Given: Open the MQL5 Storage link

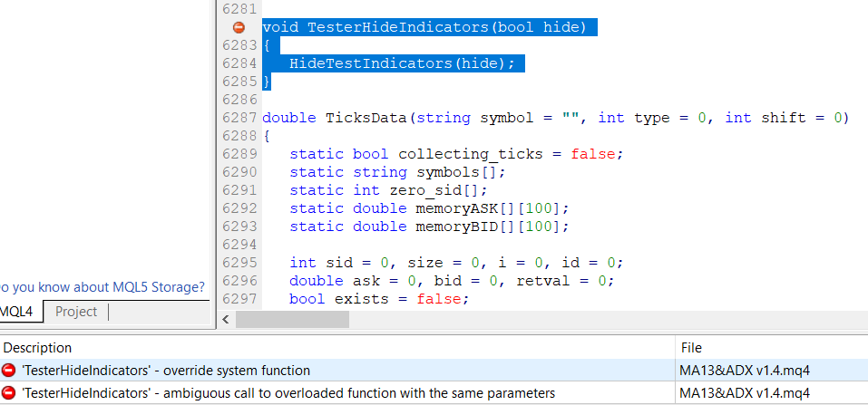Looking at the screenshot, I should point(102,287).
